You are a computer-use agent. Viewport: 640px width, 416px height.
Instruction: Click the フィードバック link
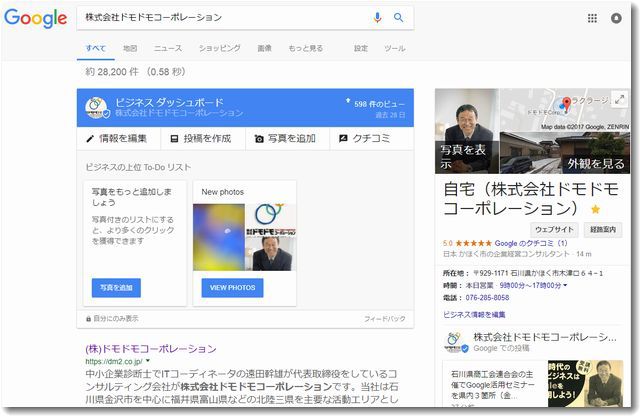pos(384,319)
